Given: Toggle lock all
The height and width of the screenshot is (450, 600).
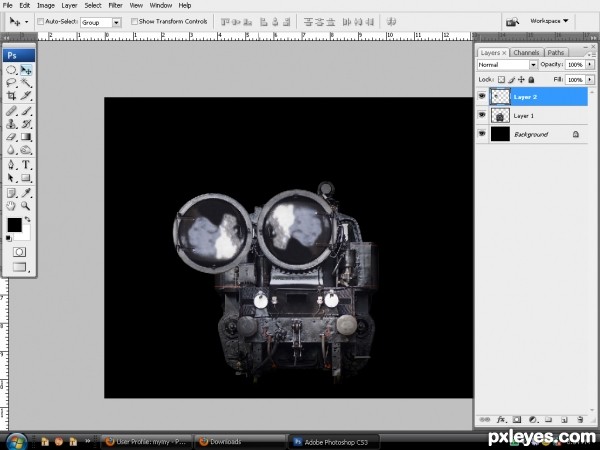Looking at the screenshot, I should pos(531,80).
